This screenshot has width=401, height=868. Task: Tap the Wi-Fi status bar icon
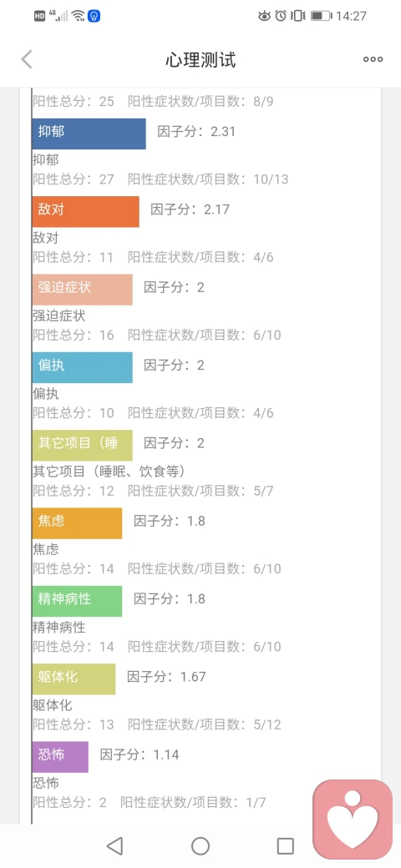[x=78, y=16]
